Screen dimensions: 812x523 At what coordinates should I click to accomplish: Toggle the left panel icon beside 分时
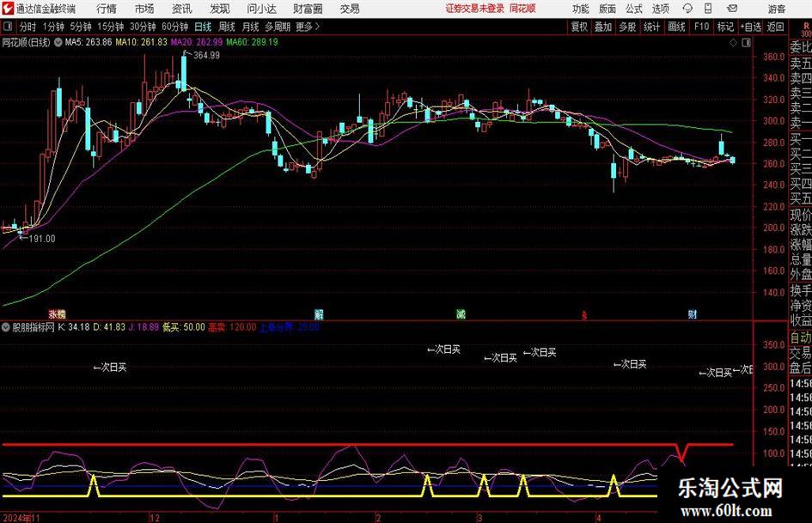[x=8, y=27]
